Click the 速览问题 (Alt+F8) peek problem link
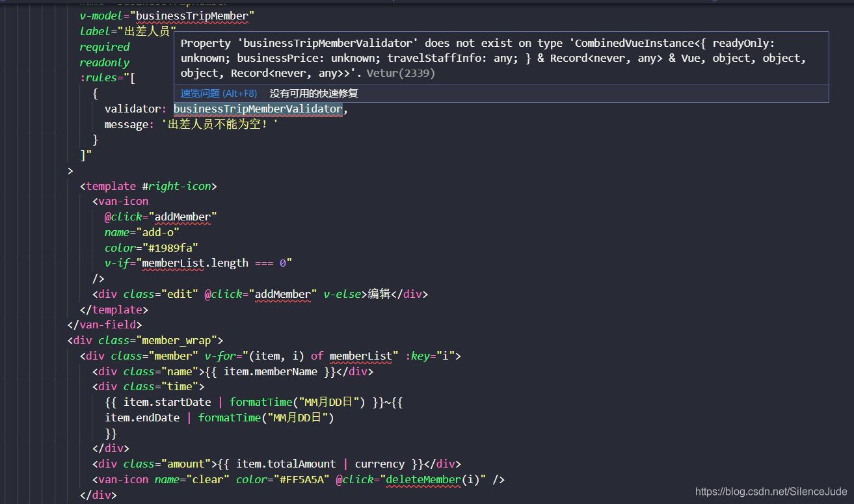Viewport: 854px width, 504px height. tap(219, 94)
